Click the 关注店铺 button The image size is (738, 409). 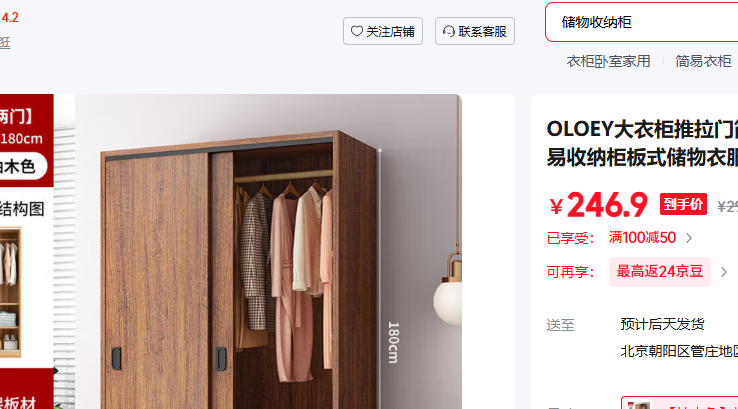(x=383, y=31)
